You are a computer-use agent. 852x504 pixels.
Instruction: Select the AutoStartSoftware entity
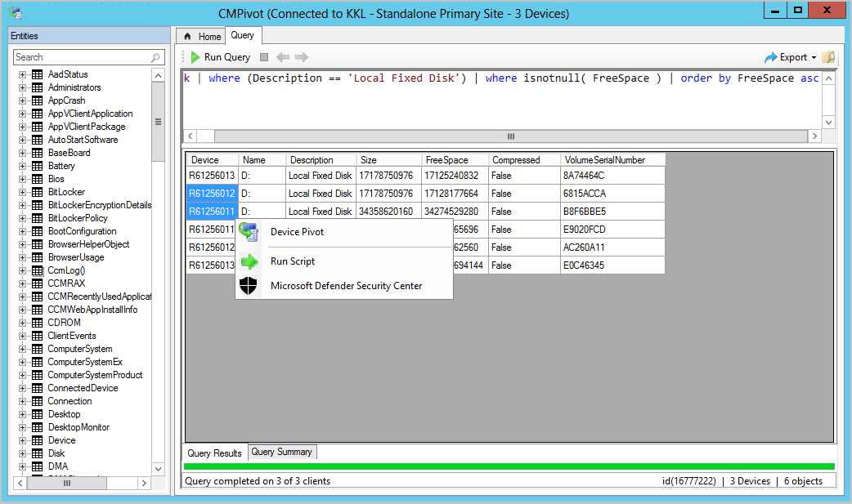click(83, 140)
